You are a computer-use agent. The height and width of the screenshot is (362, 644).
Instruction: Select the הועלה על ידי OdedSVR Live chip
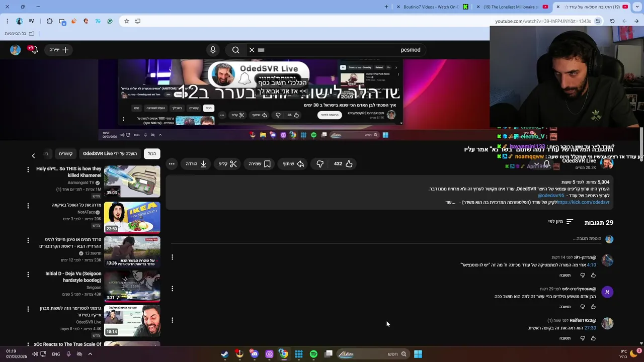click(x=110, y=154)
